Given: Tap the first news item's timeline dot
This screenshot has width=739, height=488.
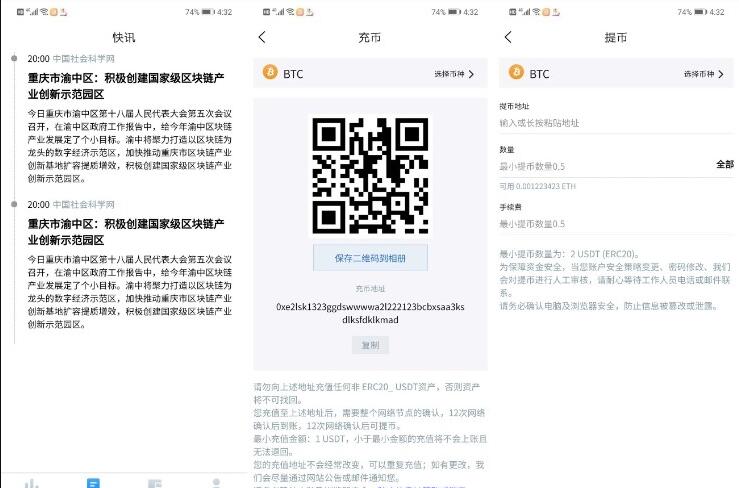Looking at the screenshot, I should click(x=14, y=58).
